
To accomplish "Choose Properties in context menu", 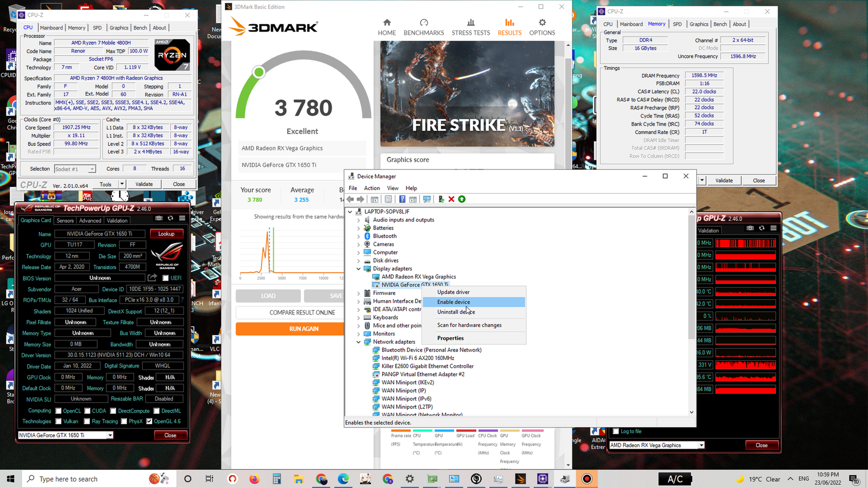I will coord(450,338).
